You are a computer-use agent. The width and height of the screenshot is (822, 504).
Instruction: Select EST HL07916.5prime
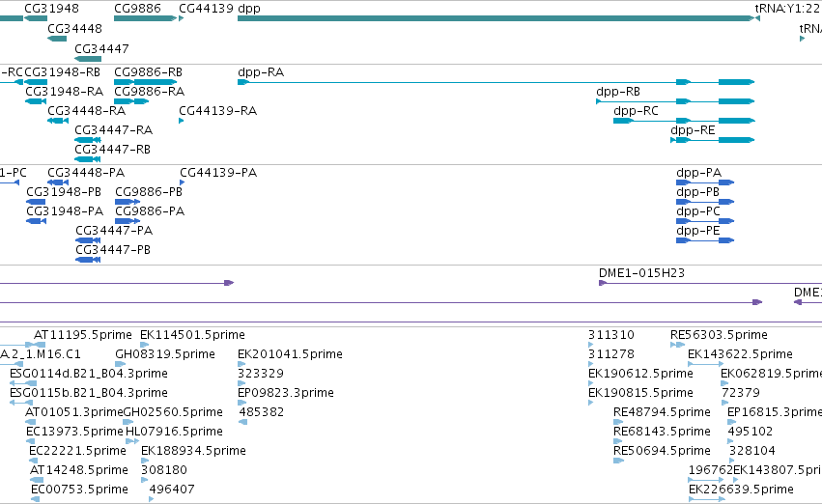(132, 442)
